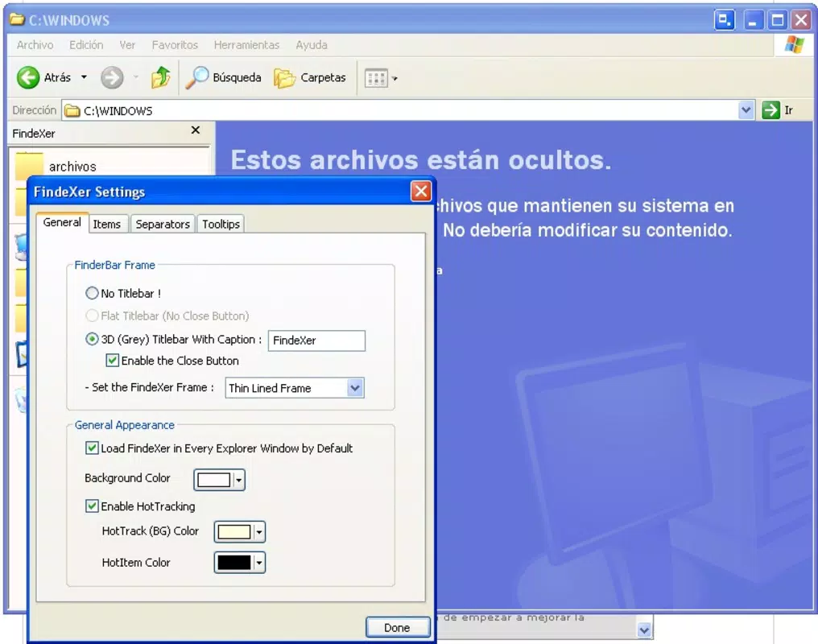Select 3D (Grey) Titlebar With Caption option

click(x=92, y=339)
